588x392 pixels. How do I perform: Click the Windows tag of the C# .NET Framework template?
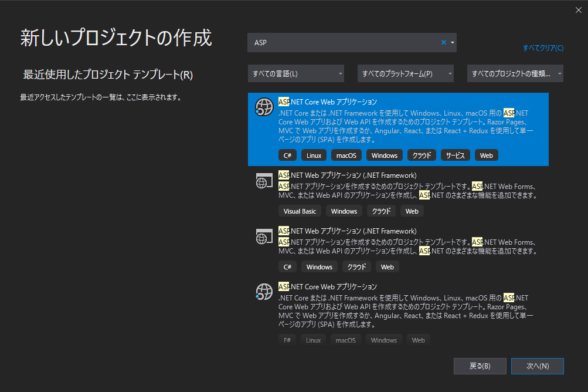coord(319,267)
